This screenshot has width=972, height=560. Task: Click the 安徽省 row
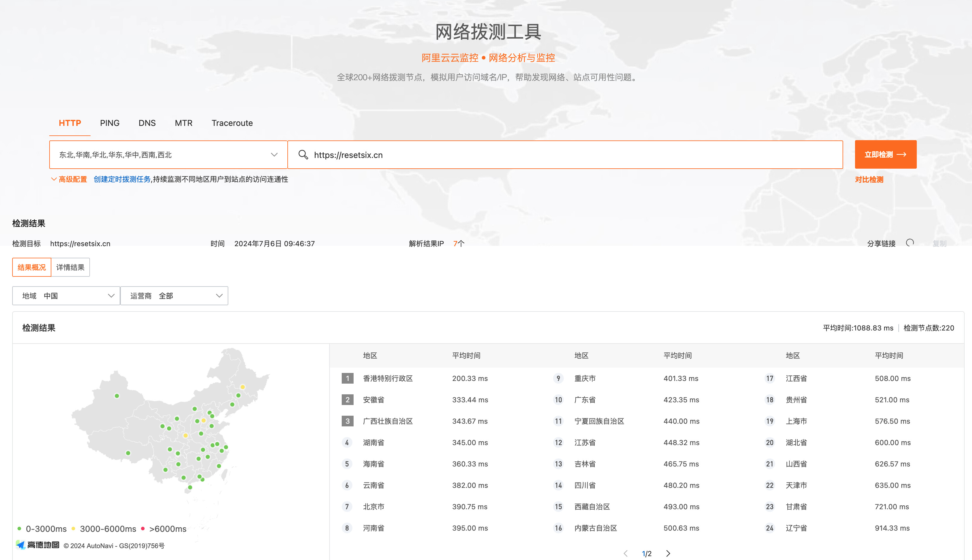click(x=435, y=400)
